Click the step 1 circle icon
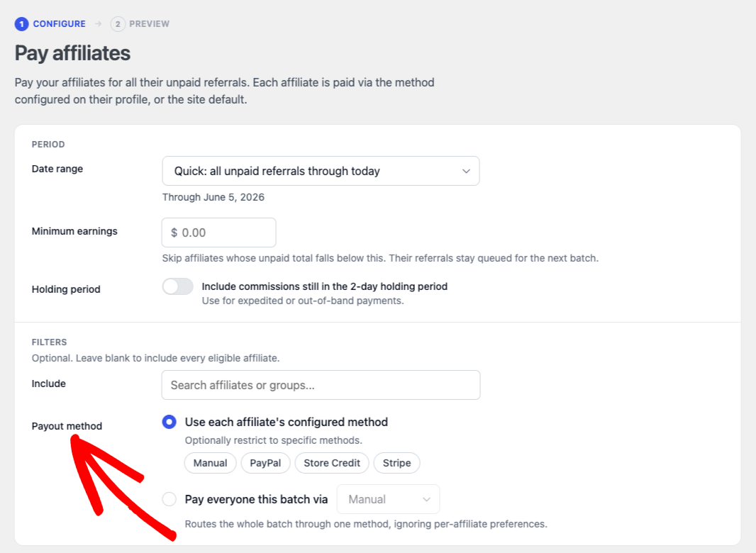Viewport: 756px width, 553px height. pos(22,24)
